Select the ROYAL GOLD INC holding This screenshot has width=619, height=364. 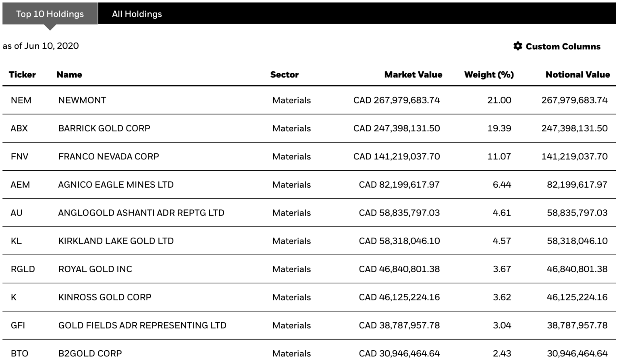[95, 269]
